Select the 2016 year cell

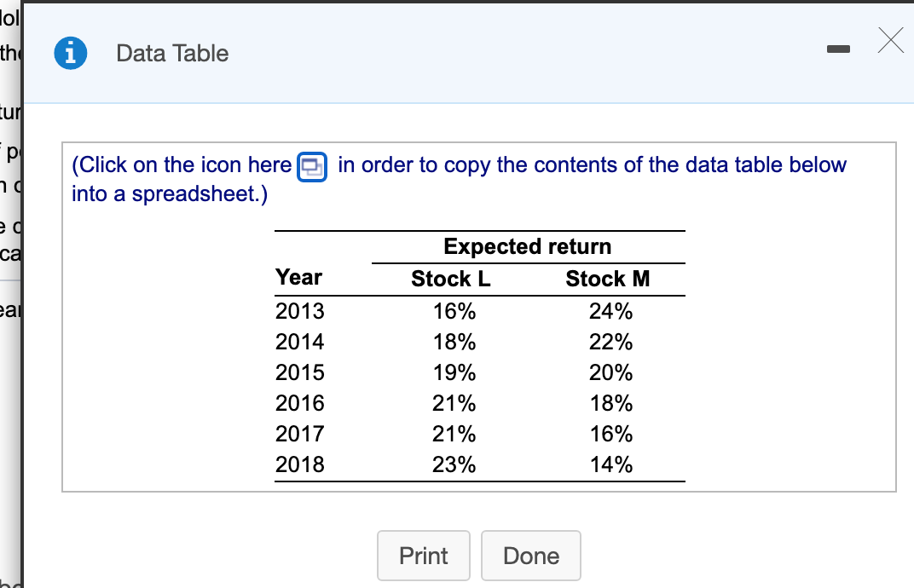[299, 403]
